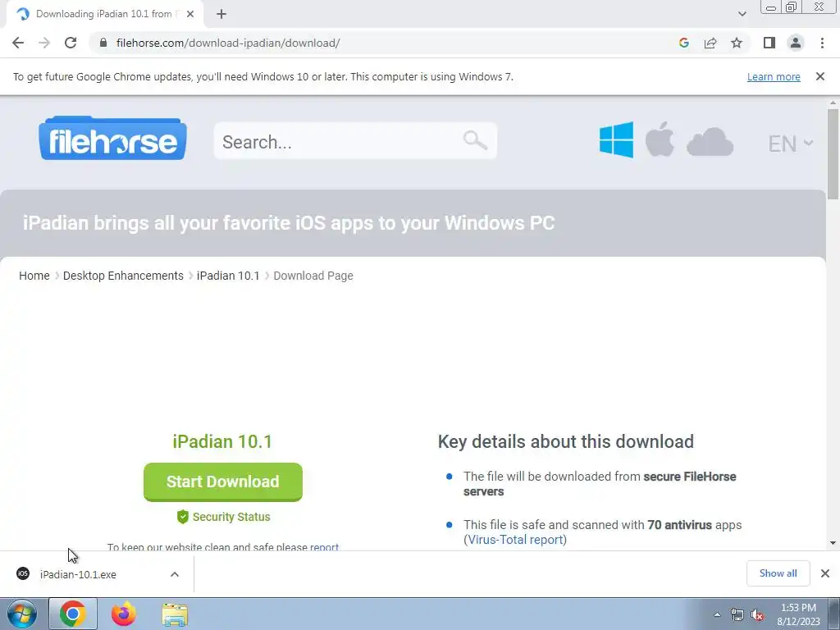
Task: Focus the FileHorse search field
Action: (355, 141)
